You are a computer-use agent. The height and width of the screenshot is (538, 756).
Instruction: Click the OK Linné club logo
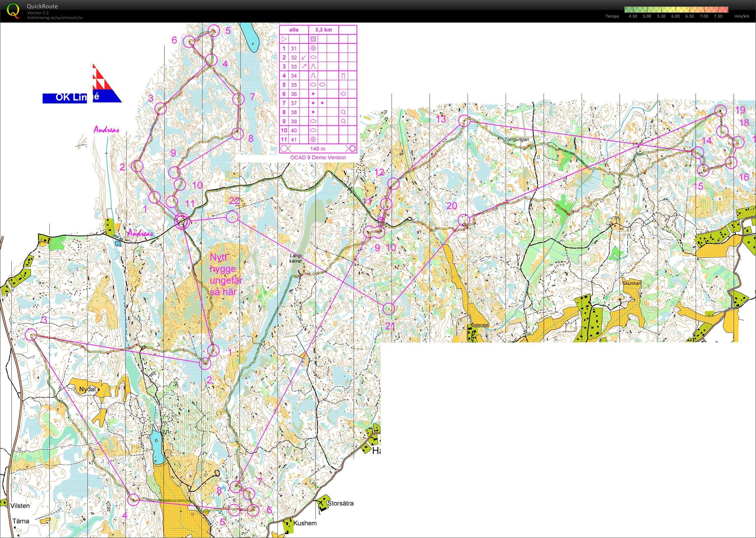pos(82,83)
